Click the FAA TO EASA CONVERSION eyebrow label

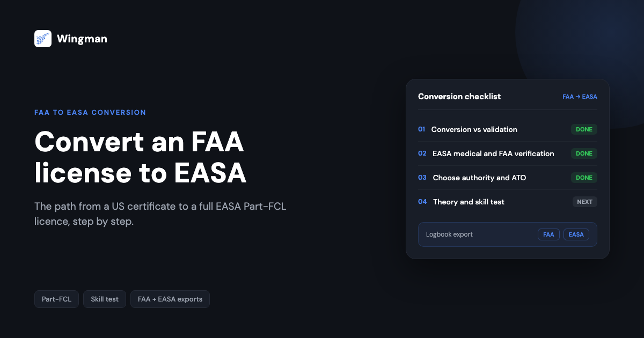click(x=90, y=113)
